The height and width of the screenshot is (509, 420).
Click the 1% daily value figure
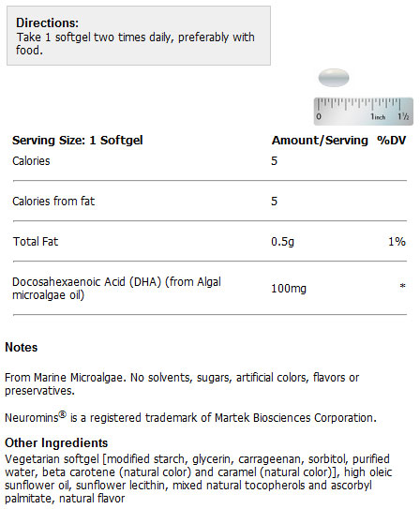tap(397, 242)
